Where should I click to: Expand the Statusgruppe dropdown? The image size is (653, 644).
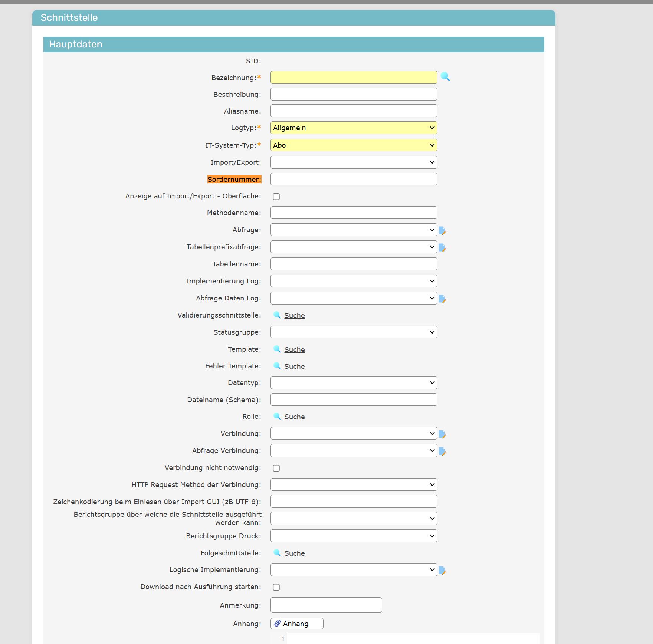tap(354, 332)
